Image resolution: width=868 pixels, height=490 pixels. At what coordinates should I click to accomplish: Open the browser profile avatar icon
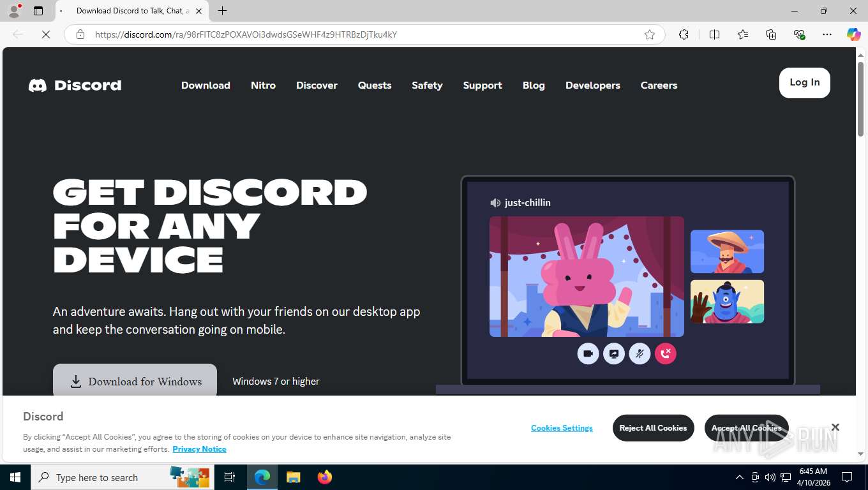click(x=14, y=11)
